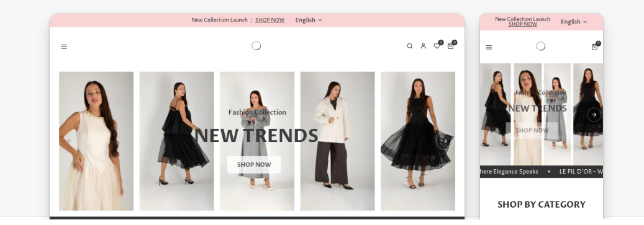This screenshot has height=225, width=644.
Task: Go to next slide in mobile slider
Action: 594,115
